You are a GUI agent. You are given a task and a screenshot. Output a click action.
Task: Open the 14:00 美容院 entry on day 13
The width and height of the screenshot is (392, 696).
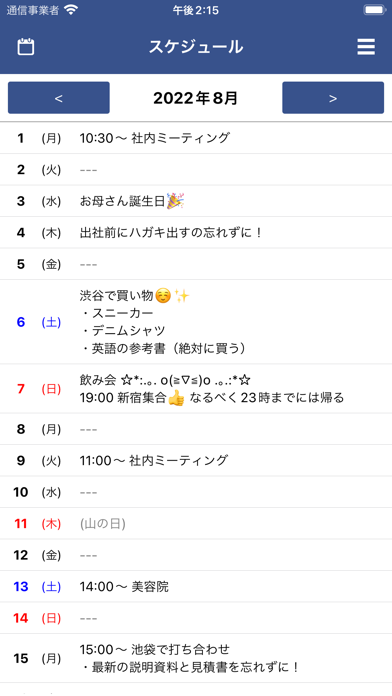(x=196, y=587)
